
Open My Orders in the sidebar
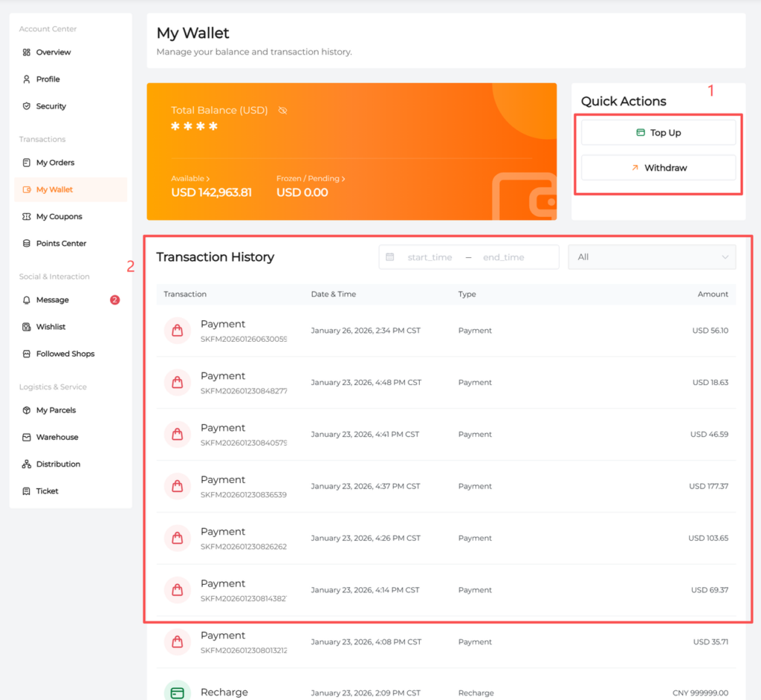55,163
